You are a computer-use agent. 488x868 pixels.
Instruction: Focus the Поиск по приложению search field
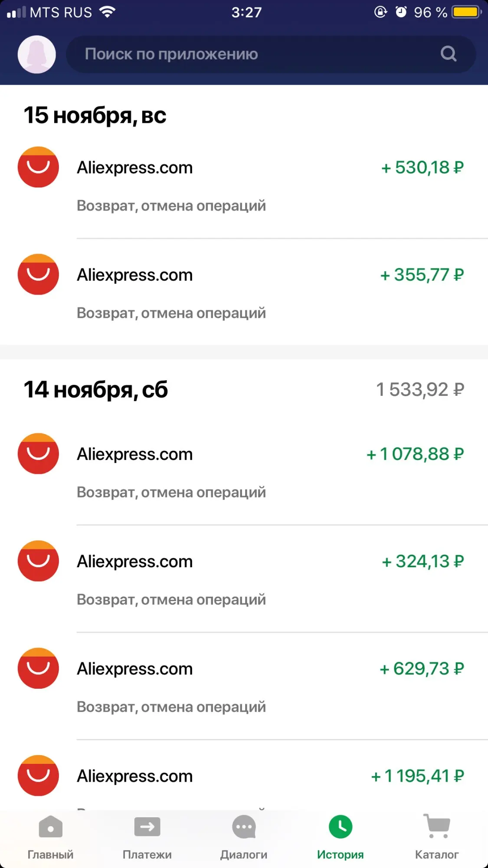pos(252,54)
